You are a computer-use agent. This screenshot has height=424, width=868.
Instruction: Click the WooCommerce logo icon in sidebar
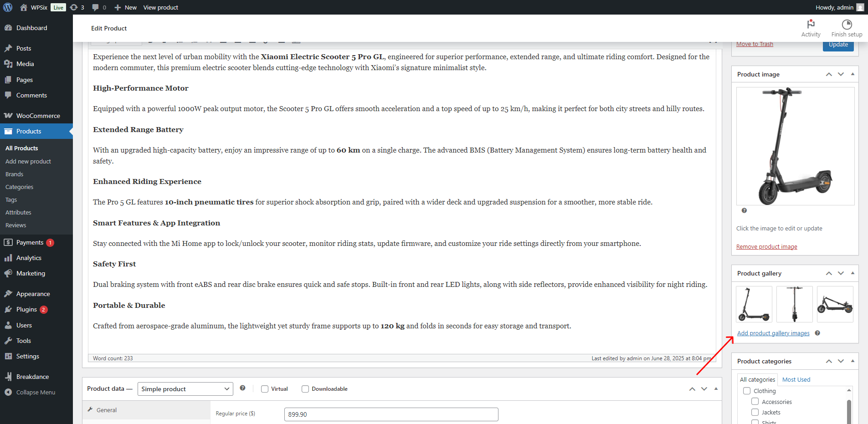tap(8, 116)
